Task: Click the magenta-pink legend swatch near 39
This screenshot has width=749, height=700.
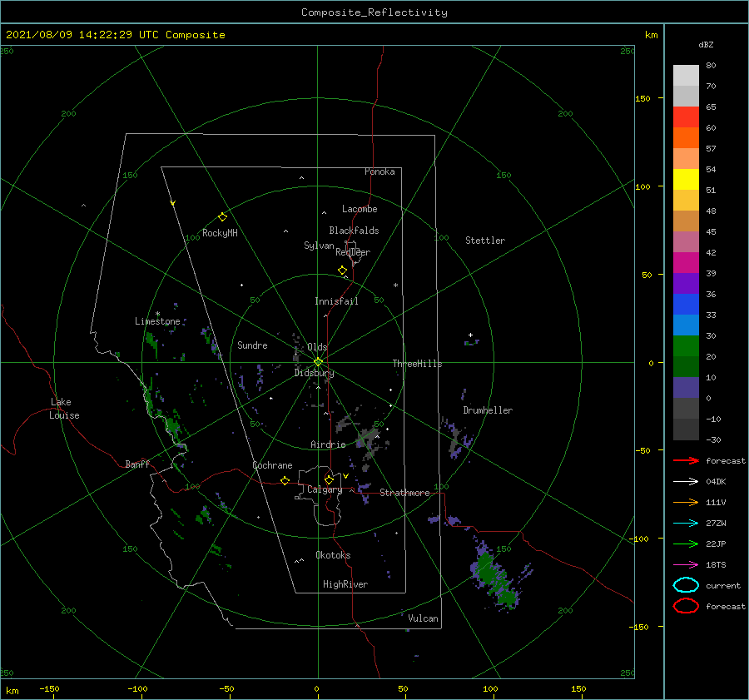Action: pos(686,263)
